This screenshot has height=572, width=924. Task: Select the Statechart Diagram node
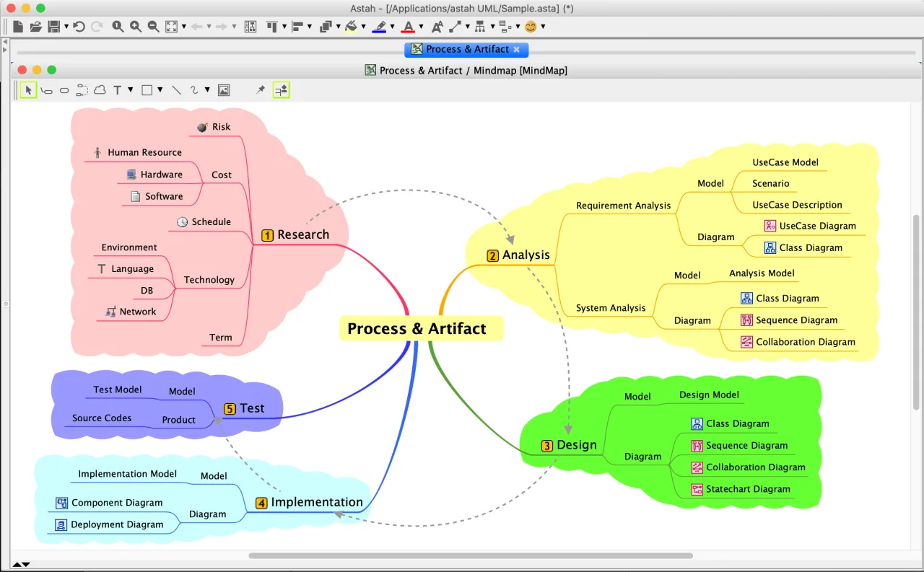coord(741,489)
